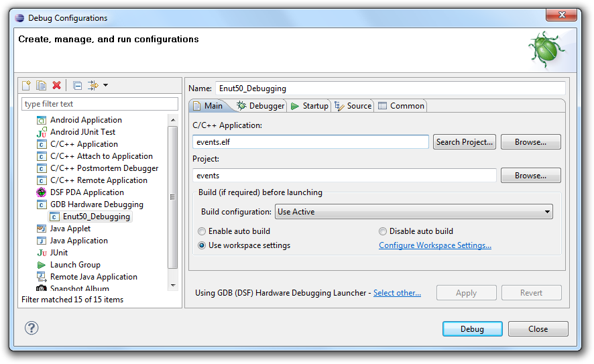Choose Use workspace settings radio button
Image resolution: width=594 pixels, height=364 pixels.
(x=202, y=245)
